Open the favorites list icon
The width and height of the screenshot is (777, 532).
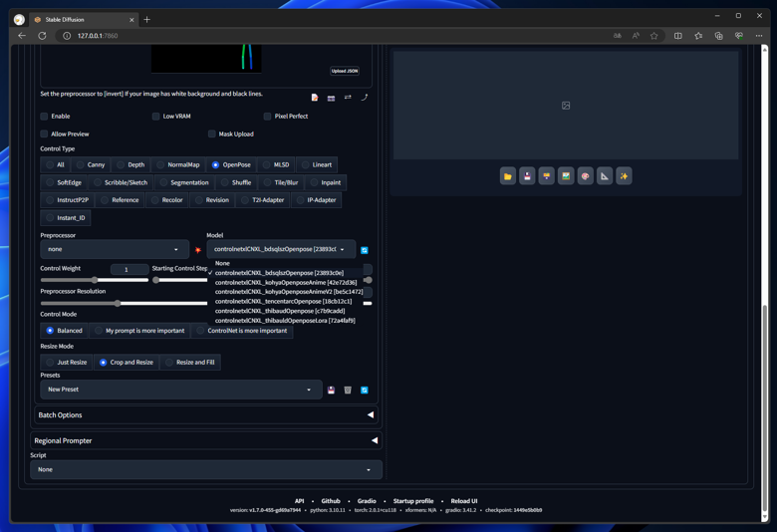click(698, 36)
